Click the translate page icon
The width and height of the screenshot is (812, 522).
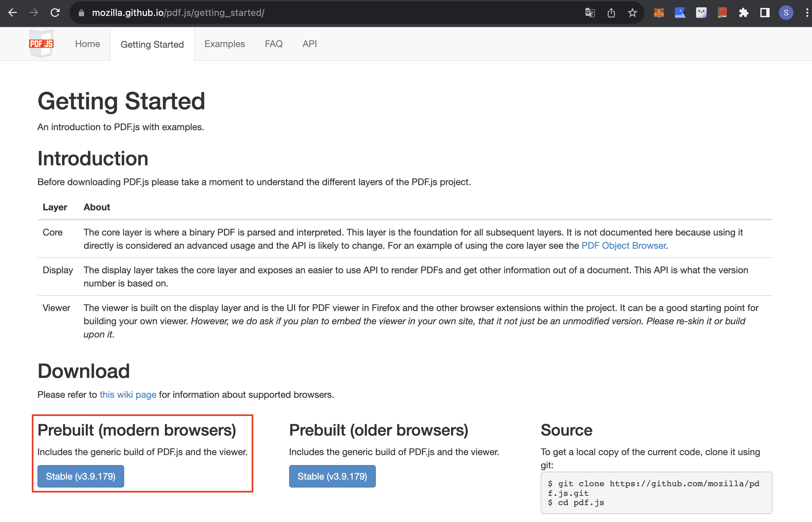click(x=590, y=13)
